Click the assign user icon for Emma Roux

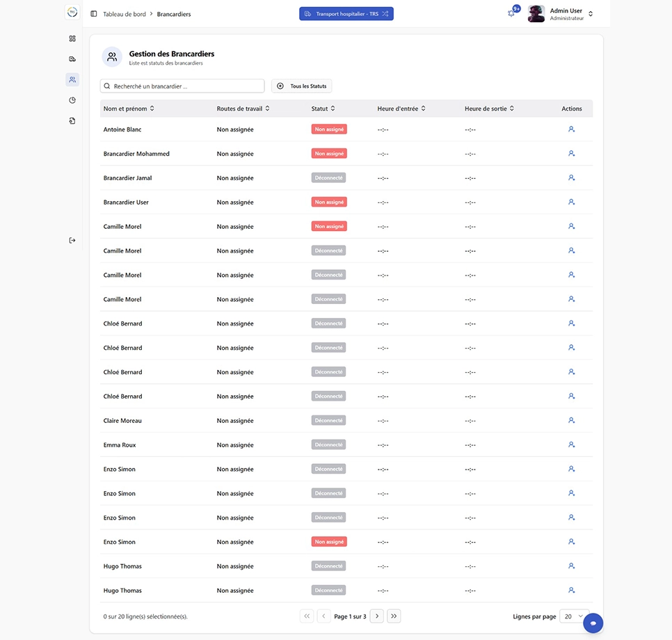click(571, 445)
